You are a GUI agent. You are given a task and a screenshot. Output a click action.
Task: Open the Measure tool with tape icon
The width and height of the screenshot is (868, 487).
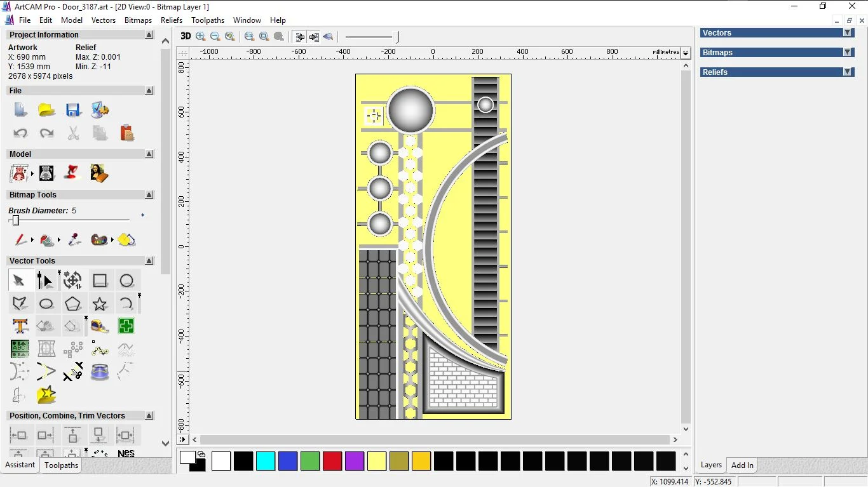(x=99, y=326)
